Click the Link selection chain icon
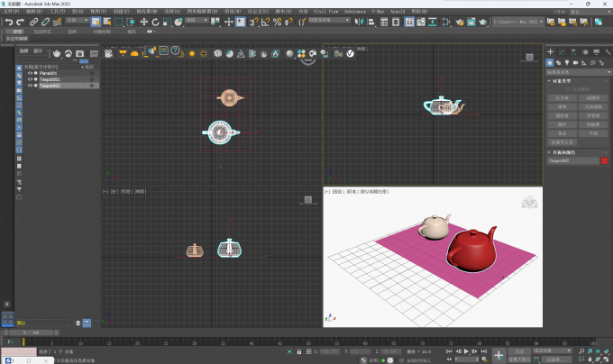 [34, 21]
